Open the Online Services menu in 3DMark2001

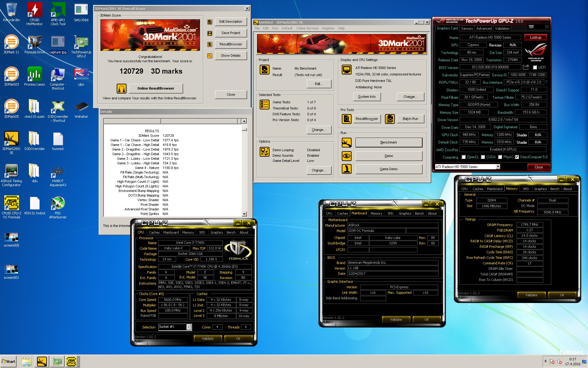[307, 28]
